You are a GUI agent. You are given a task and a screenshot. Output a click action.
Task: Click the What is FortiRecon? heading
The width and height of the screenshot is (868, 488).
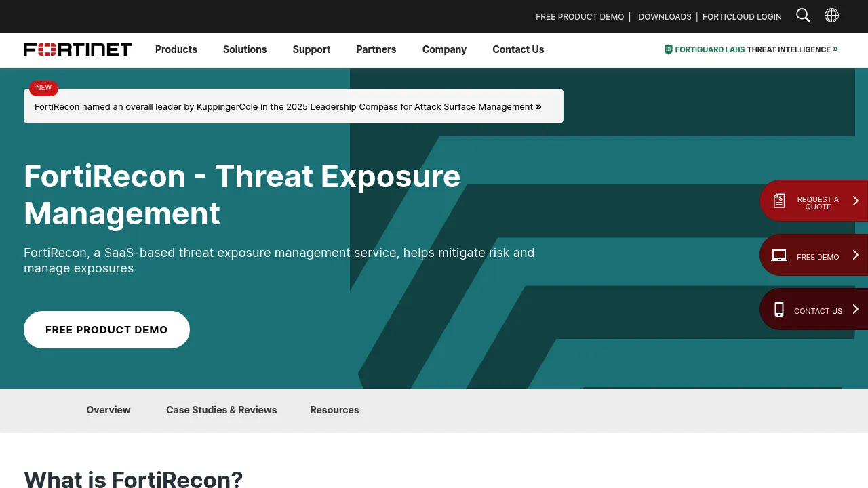[x=133, y=480]
